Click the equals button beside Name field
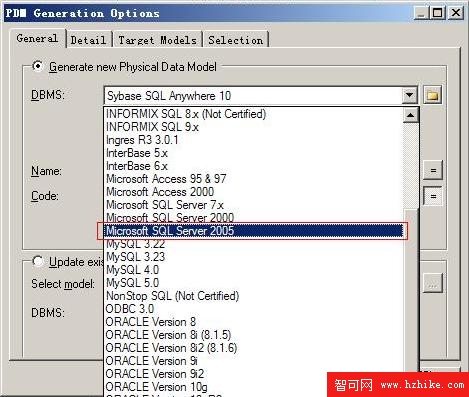 433,170
